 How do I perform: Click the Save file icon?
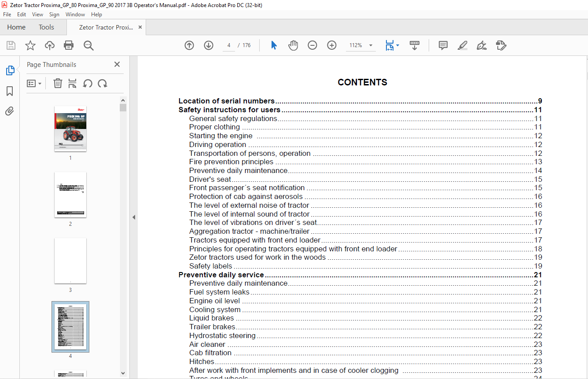[11, 45]
